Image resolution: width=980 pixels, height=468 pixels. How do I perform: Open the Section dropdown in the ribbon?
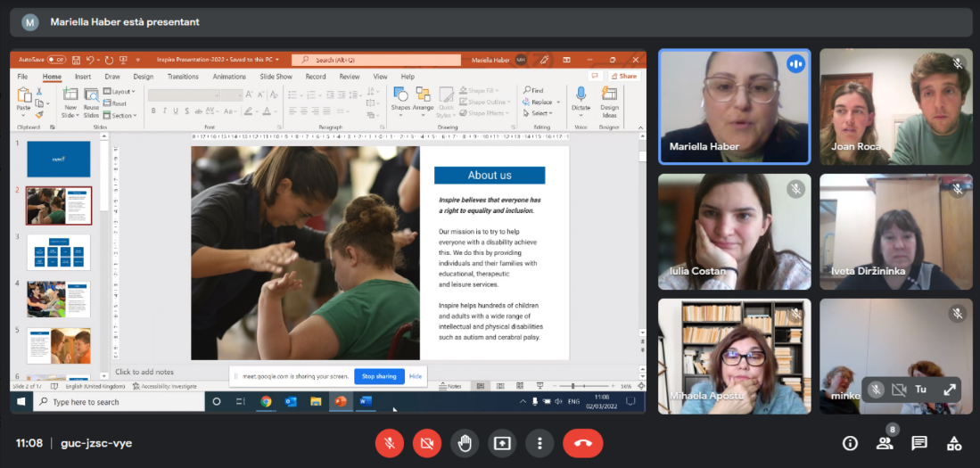pos(122,115)
